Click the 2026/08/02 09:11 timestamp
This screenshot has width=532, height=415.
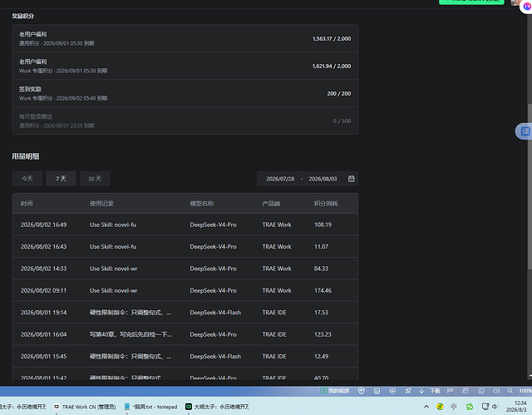pyautogui.click(x=43, y=291)
